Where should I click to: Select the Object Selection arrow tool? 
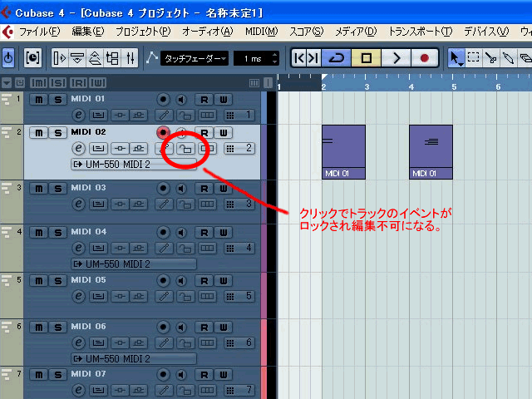456,58
